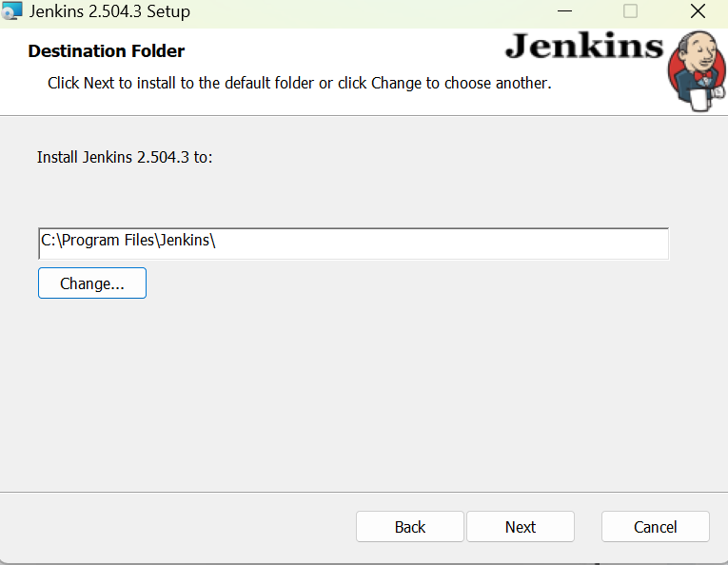Open the installer icon in title bar

point(11,11)
